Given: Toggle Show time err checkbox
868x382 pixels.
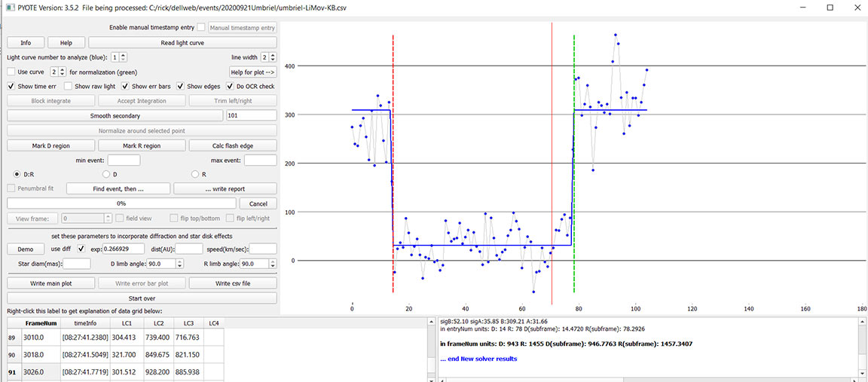Looking at the screenshot, I should [x=11, y=87].
